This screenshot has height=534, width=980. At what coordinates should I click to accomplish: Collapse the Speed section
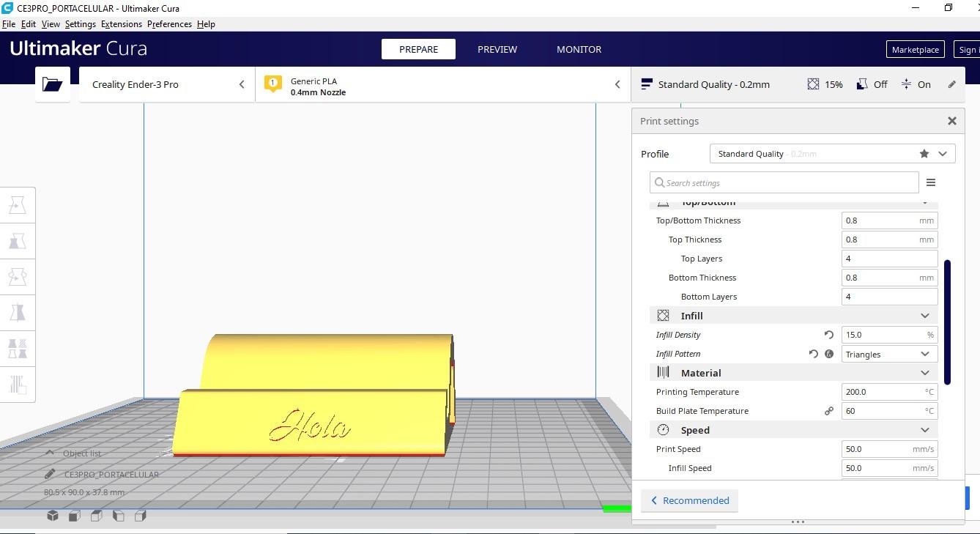pos(925,430)
